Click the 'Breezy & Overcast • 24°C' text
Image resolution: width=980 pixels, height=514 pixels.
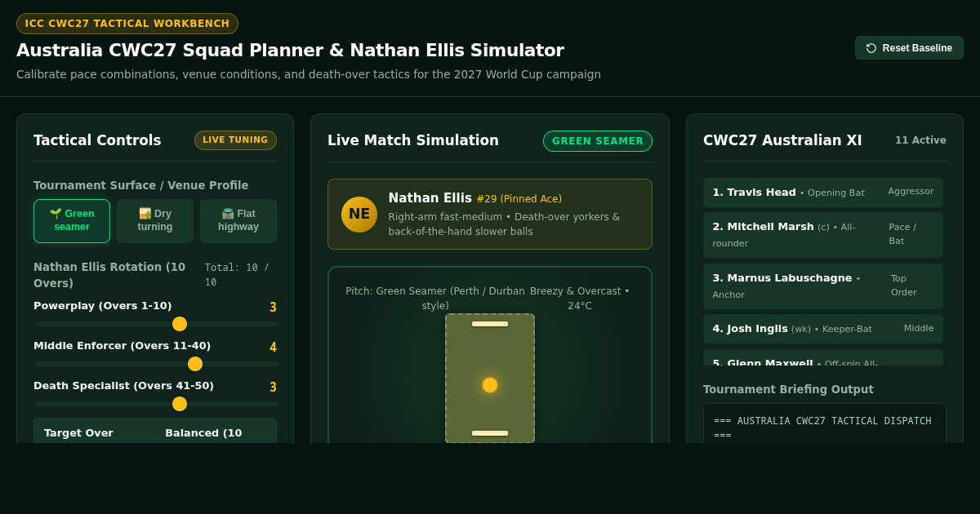(580, 299)
